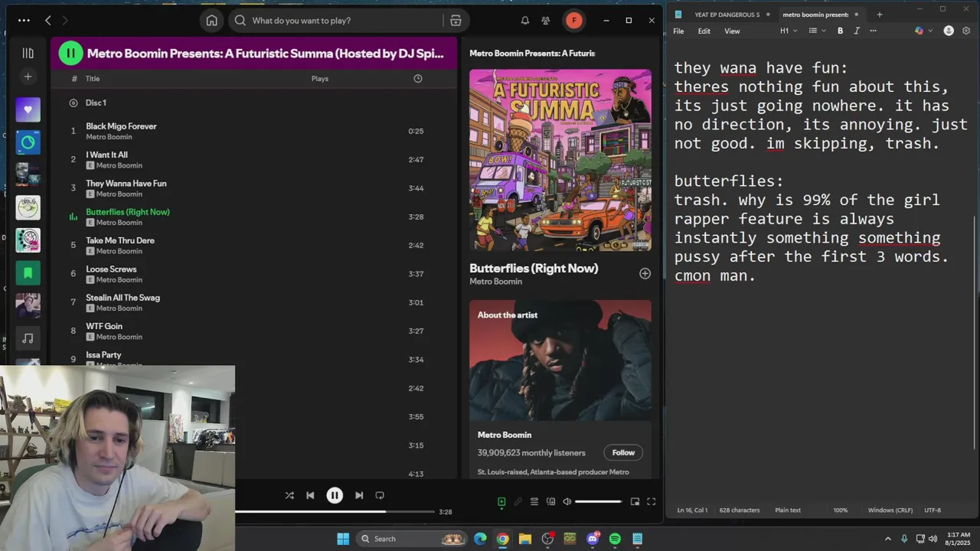Open Spotify three-dots app menu
Viewport: 980px width, 551px height.
pos(24,21)
